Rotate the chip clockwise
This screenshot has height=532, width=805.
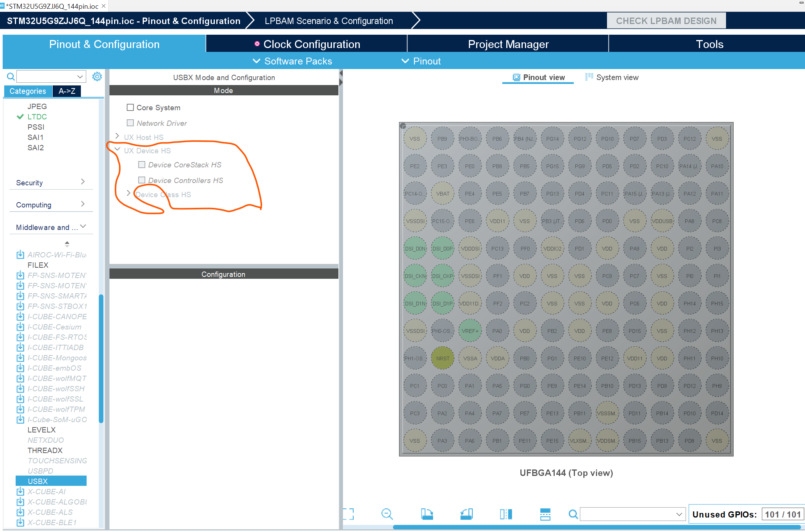pos(427,514)
